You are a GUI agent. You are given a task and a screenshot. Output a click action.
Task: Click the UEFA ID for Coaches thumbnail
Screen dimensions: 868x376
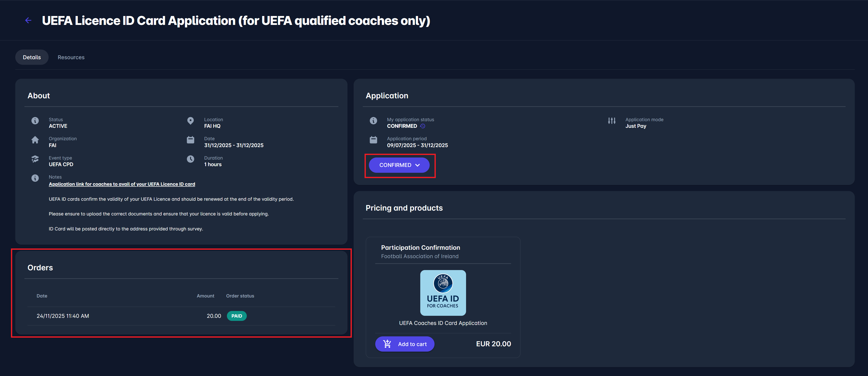pyautogui.click(x=443, y=293)
